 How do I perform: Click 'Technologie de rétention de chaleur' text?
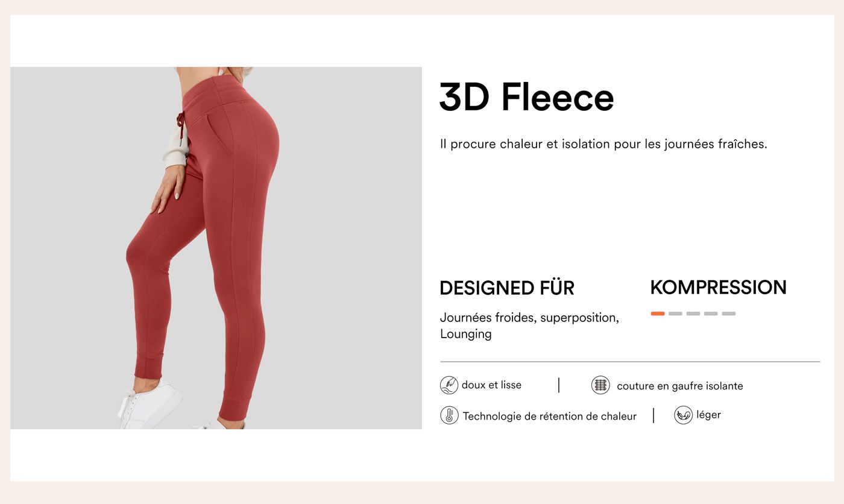(x=550, y=416)
